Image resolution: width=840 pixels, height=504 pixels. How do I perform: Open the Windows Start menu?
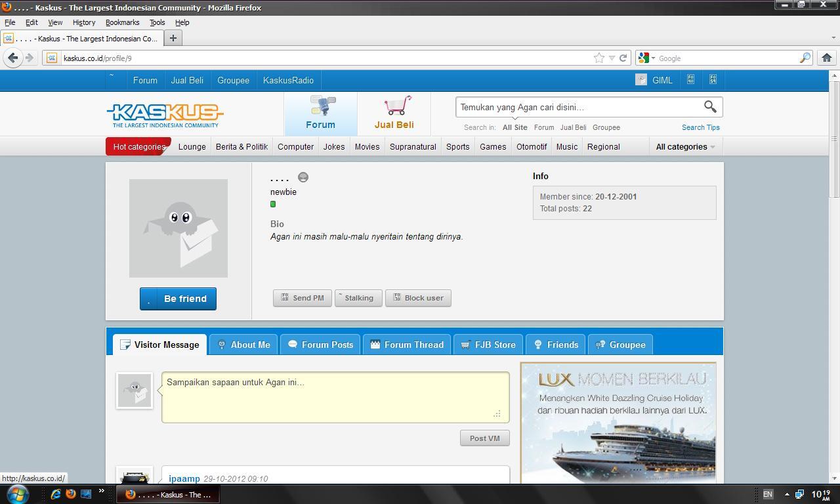[x=18, y=493]
